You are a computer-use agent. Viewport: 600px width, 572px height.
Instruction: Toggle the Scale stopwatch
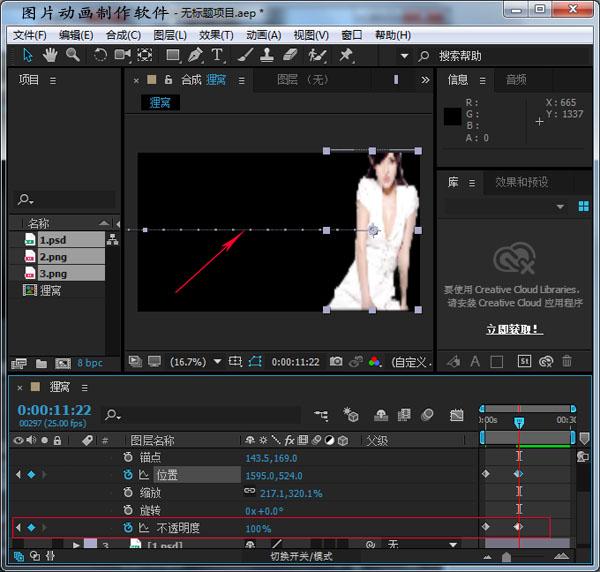click(128, 492)
